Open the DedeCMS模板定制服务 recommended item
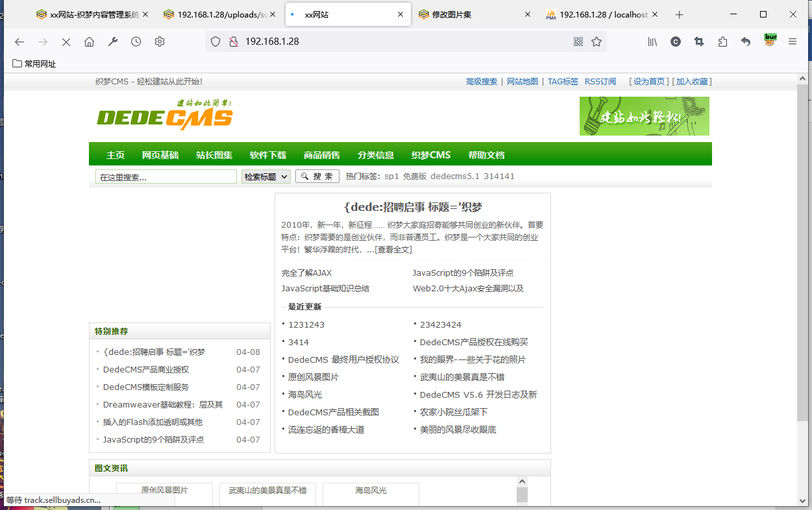 pos(146,387)
